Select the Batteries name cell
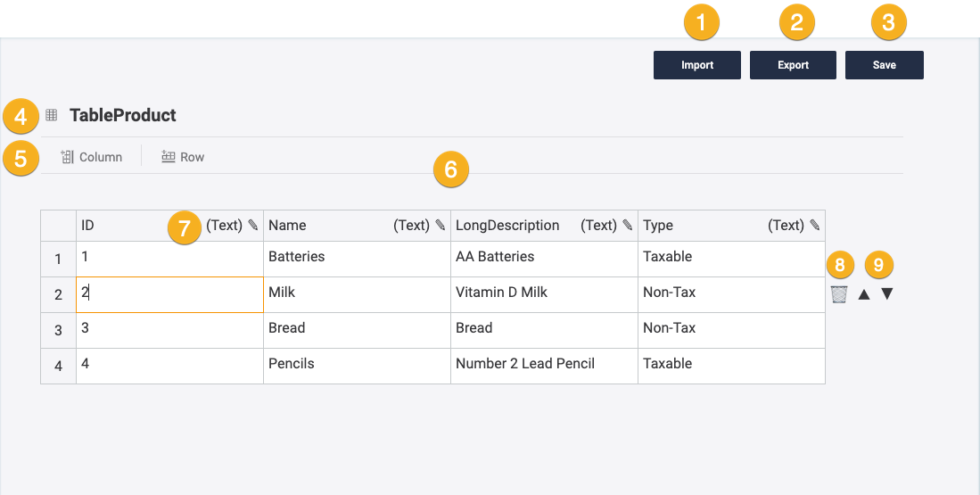 coord(357,258)
